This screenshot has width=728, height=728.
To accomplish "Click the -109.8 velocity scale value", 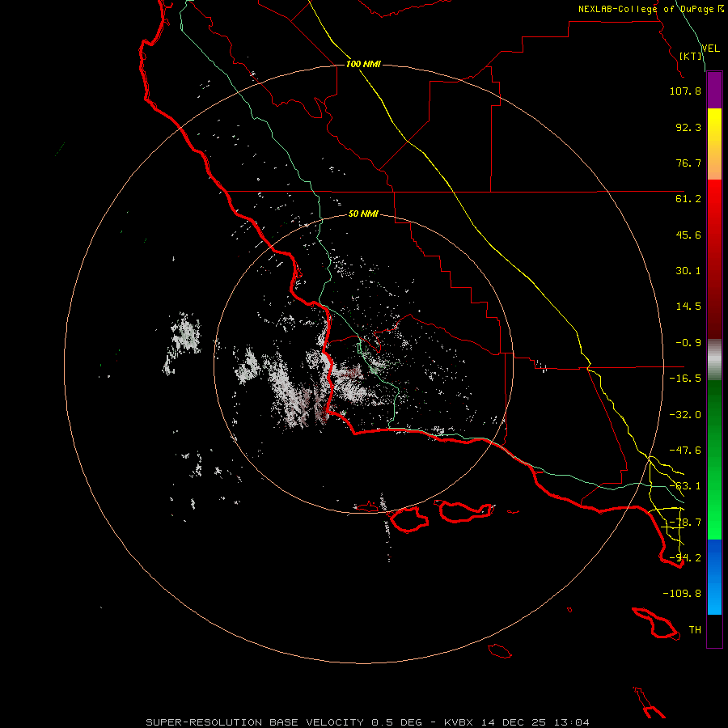I will 682,594.
